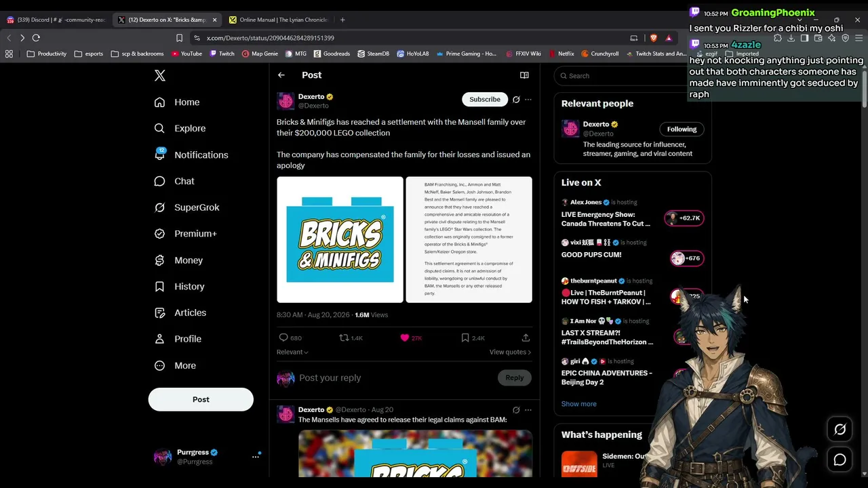Open the Netflix bookmark
The width and height of the screenshot is (868, 488).
pyautogui.click(x=561, y=54)
